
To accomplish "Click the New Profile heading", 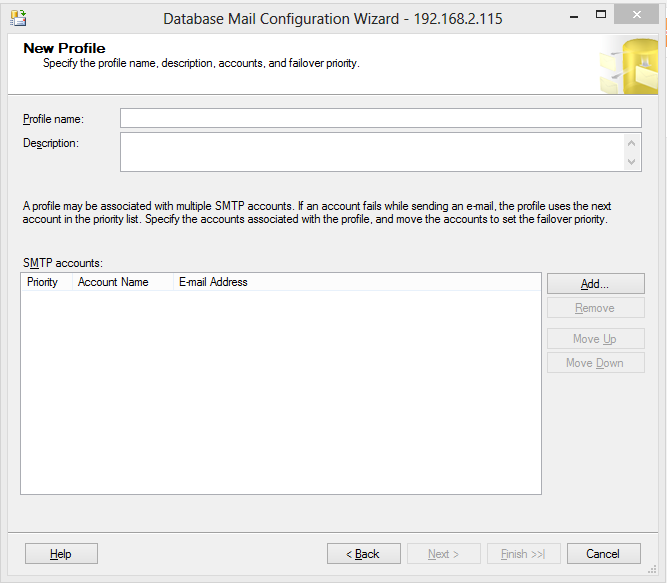I will point(64,48).
